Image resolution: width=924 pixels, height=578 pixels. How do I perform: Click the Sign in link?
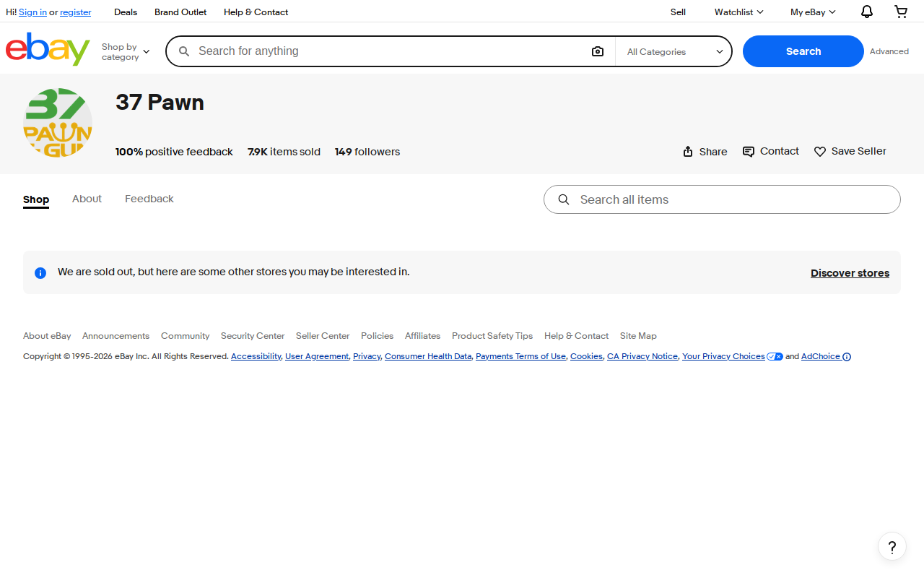pyautogui.click(x=32, y=12)
